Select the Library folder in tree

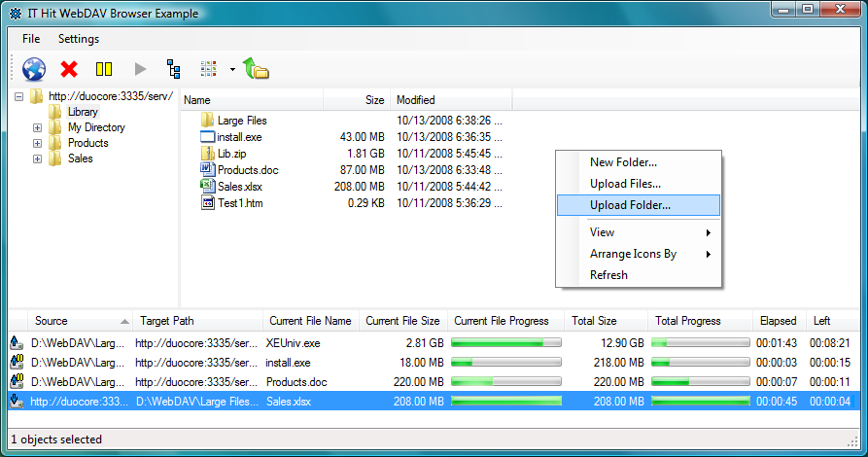point(83,112)
